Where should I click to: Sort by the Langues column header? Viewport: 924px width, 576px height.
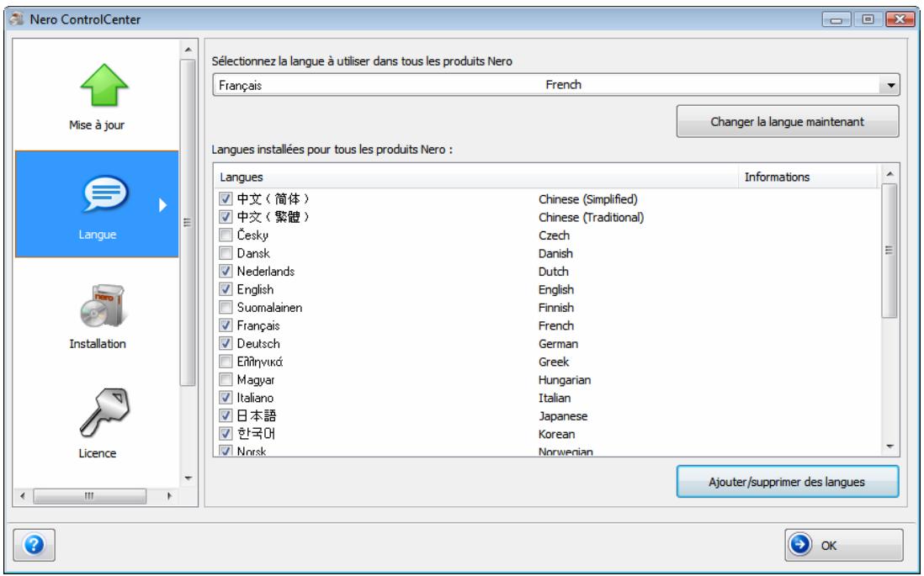(476, 177)
